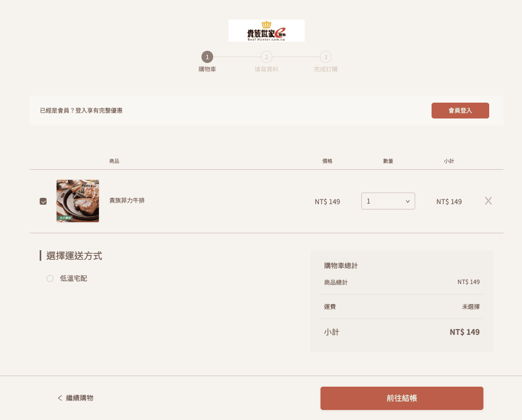Image resolution: width=522 pixels, height=420 pixels.
Task: Open quantity dropdown to change from 1
Action: tap(388, 201)
